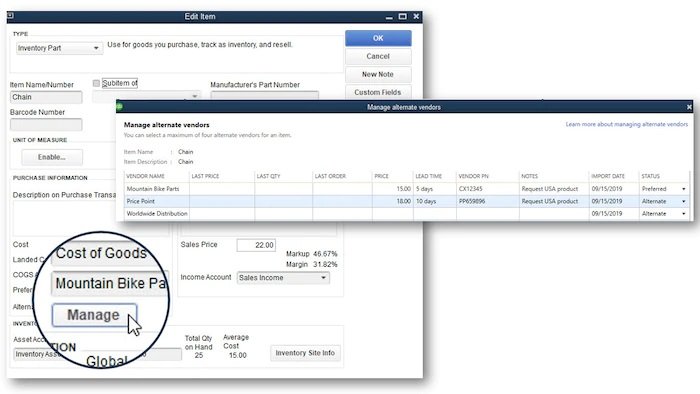
Task: Click the Import Date column header
Action: tap(614, 176)
